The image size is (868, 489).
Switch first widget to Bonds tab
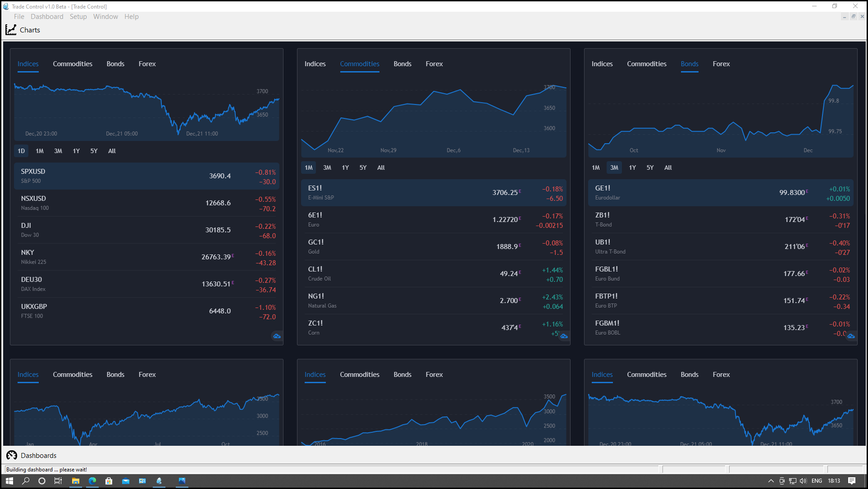tap(115, 64)
